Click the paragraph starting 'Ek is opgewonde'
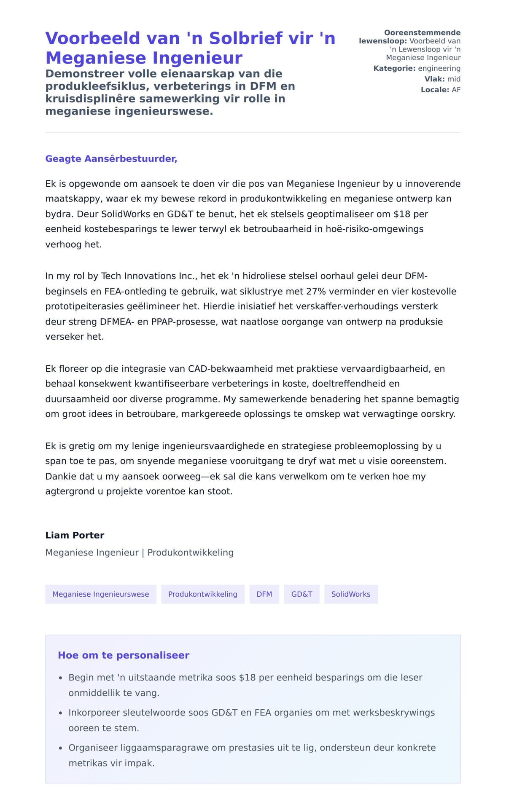 click(253, 214)
